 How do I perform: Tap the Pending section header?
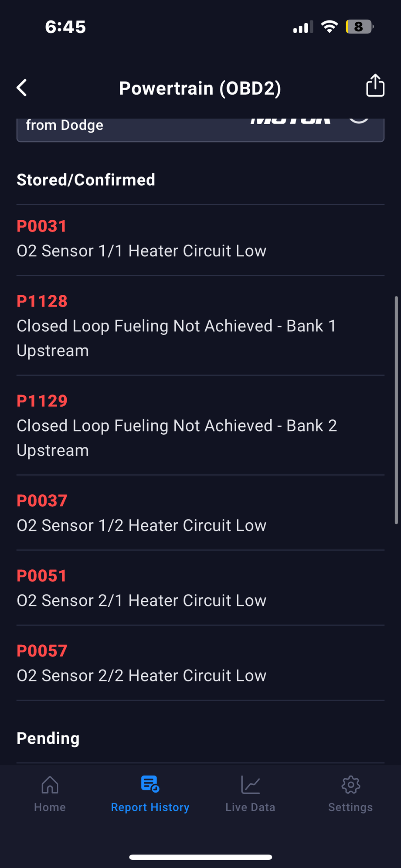pyautogui.click(x=48, y=738)
